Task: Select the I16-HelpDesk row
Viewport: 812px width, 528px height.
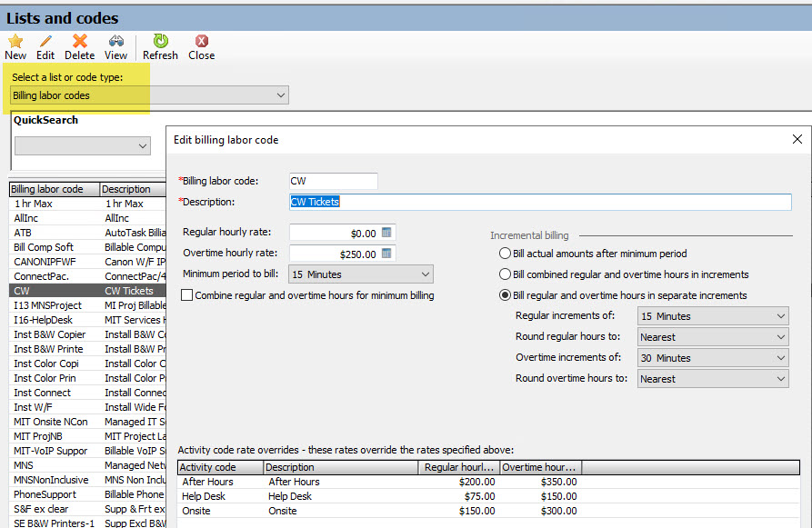Action: tap(88, 319)
